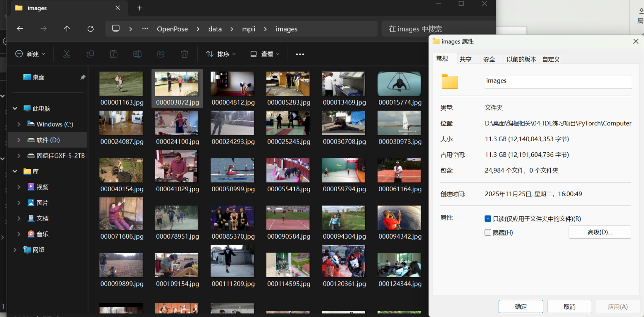Enable the 隐藏 hidden checkbox
The width and height of the screenshot is (644, 317).
488,233
